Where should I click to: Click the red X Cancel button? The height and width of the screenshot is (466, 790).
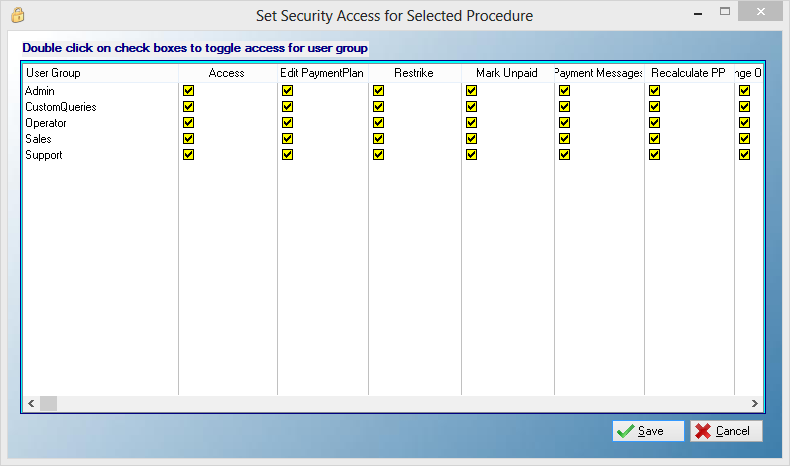726,431
